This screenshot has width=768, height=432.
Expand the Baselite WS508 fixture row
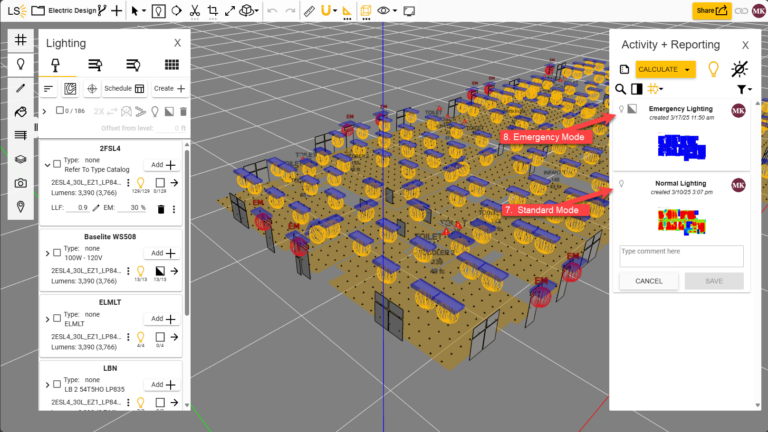[x=48, y=253]
